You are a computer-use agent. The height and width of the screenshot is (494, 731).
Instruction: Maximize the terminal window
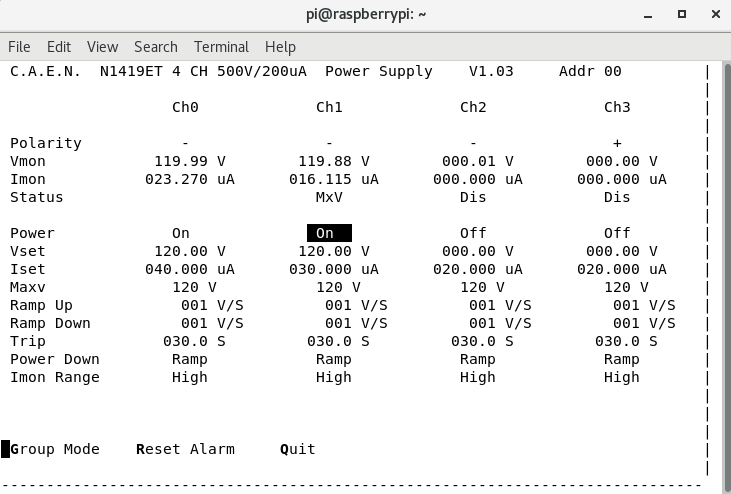(x=682, y=14)
